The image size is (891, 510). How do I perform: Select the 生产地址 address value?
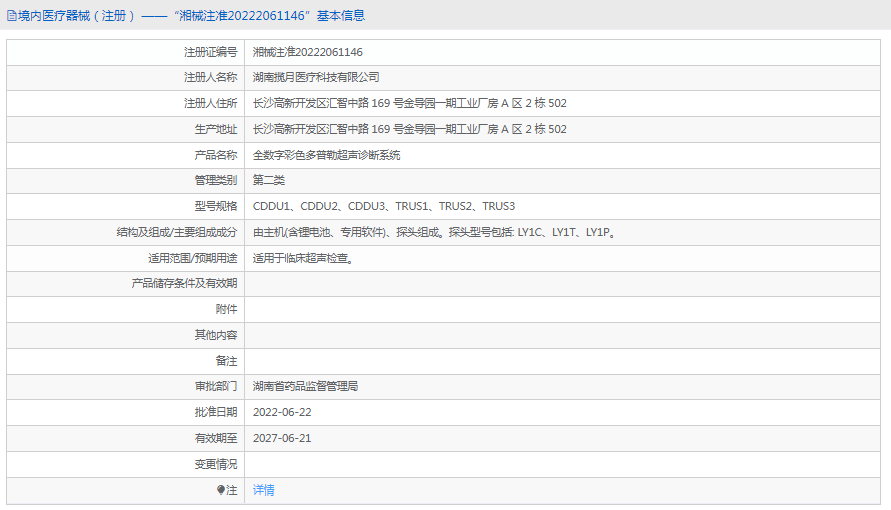(x=410, y=129)
